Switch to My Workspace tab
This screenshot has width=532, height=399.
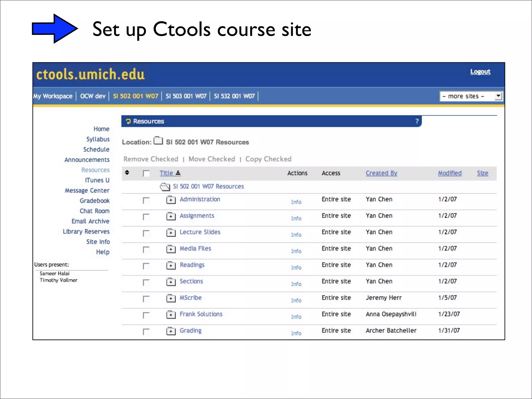pyautogui.click(x=53, y=96)
